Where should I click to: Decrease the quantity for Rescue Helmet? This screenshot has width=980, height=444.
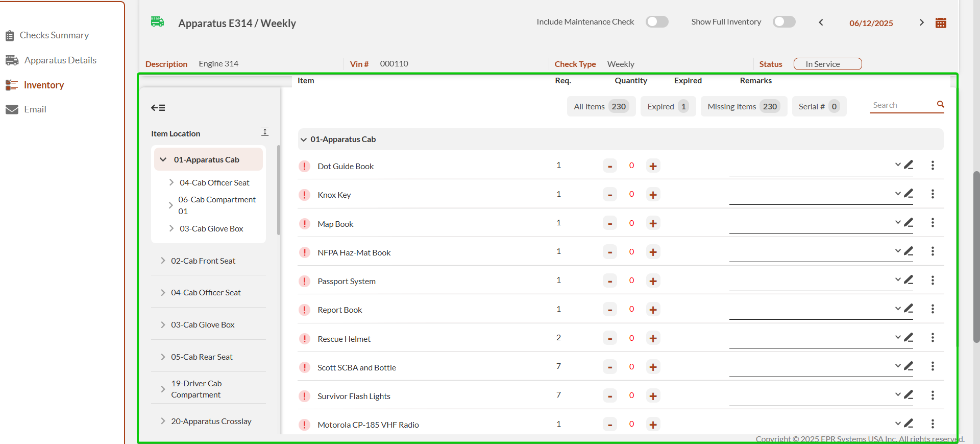610,338
